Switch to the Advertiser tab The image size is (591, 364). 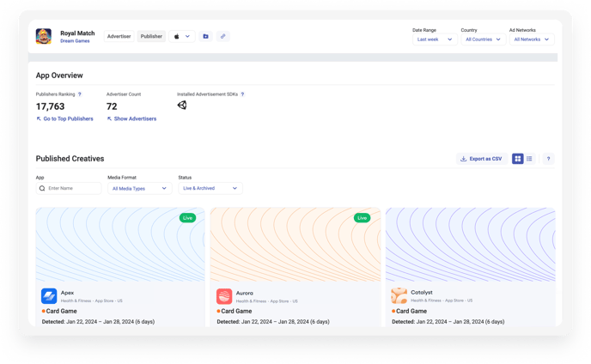(119, 36)
